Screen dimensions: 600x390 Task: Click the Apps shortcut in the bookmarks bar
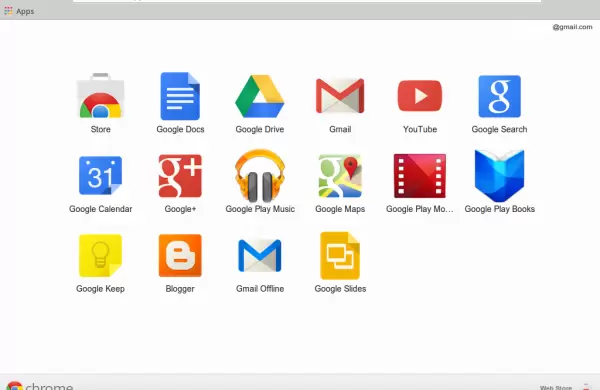point(19,11)
